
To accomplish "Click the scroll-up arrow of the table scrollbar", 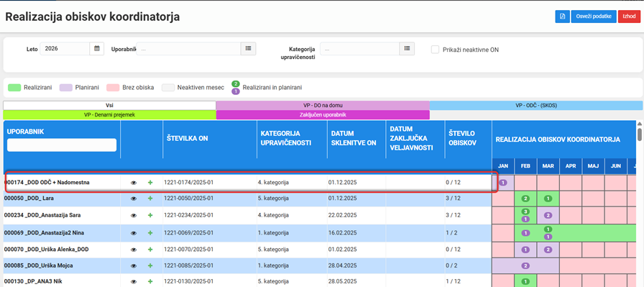I will tap(640, 123).
